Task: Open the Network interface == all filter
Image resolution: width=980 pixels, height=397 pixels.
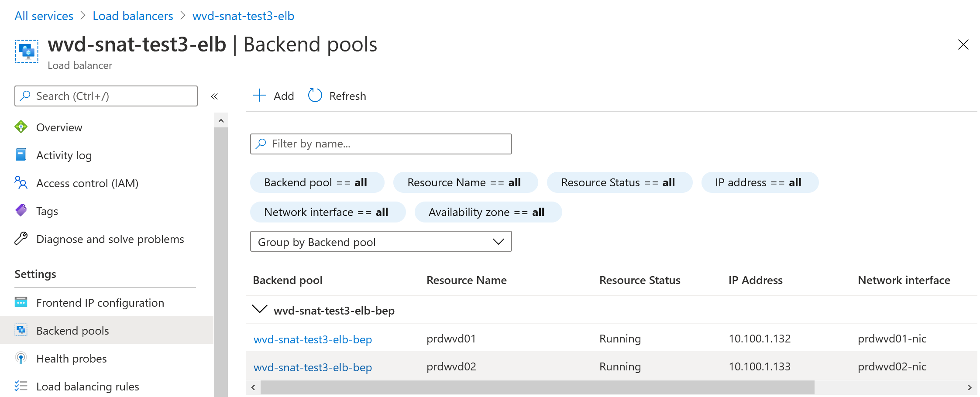Action: pos(328,212)
